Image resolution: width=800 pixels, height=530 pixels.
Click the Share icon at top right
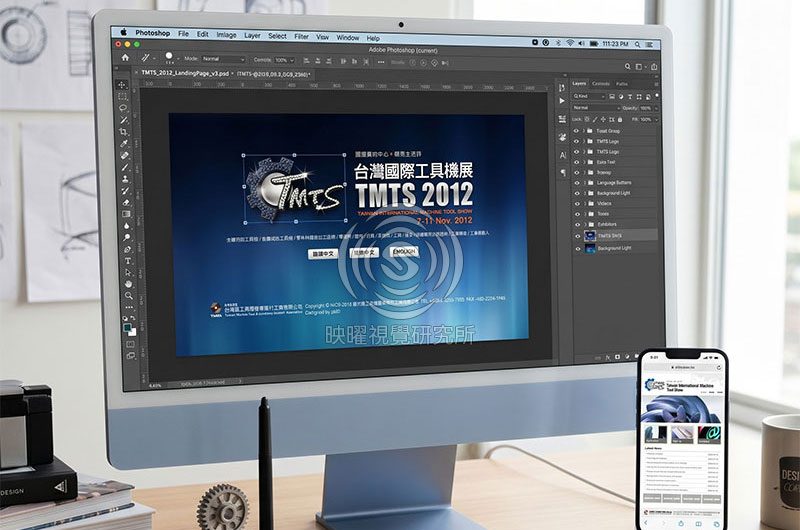654,66
